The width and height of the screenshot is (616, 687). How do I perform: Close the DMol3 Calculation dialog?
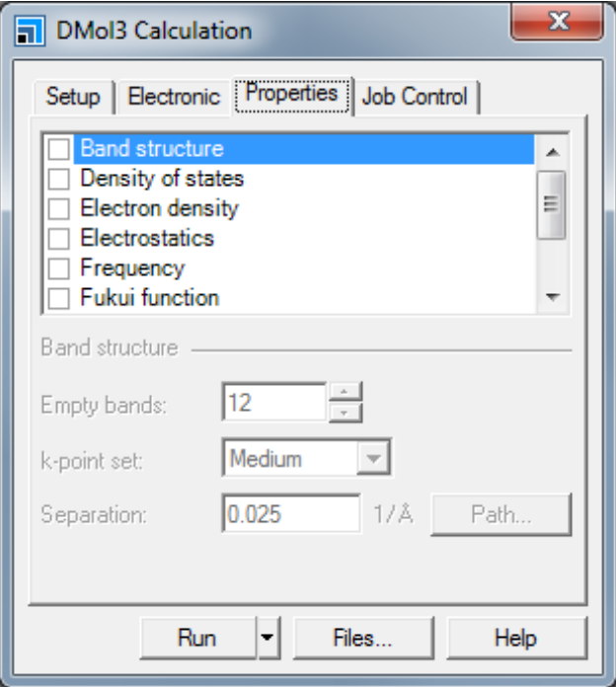tap(558, 22)
